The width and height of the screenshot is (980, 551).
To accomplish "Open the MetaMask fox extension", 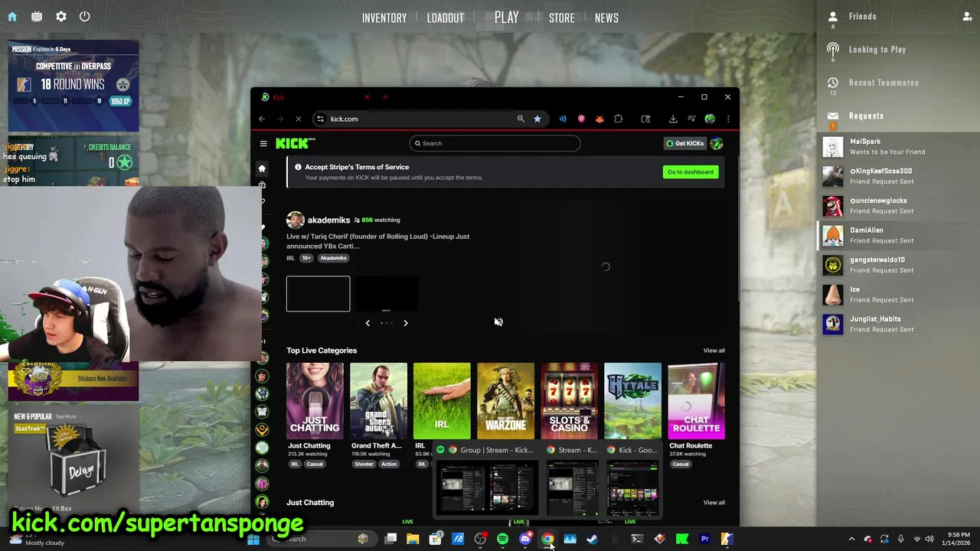I will (x=599, y=119).
